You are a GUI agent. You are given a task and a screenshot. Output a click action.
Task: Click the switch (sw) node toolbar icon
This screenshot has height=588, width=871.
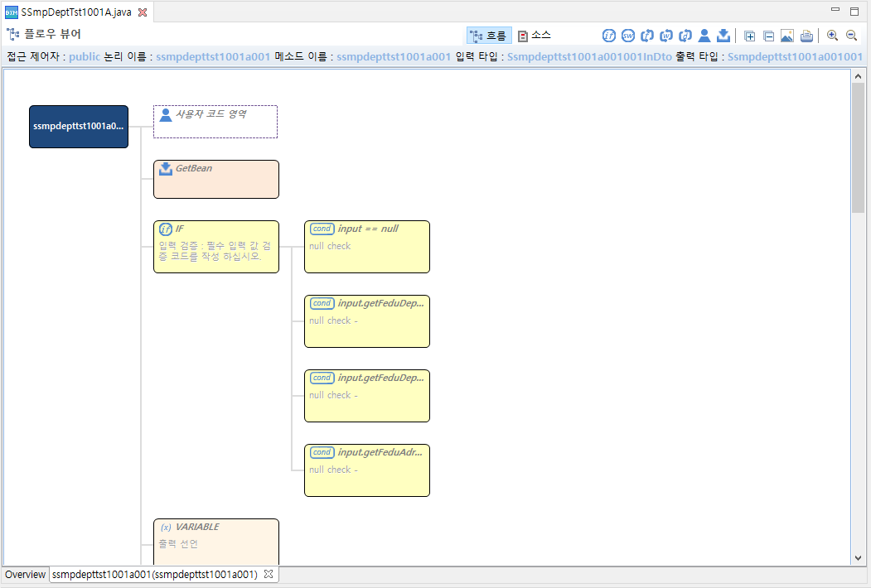click(x=628, y=36)
